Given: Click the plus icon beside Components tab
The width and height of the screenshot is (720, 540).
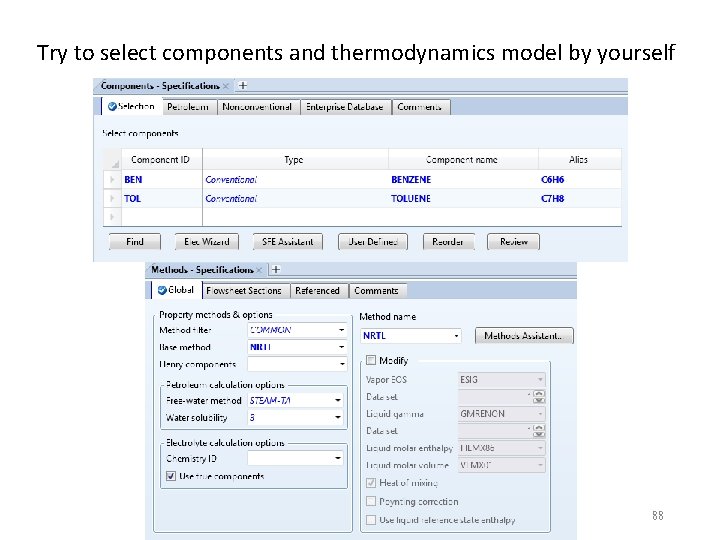Looking at the screenshot, I should coord(242,87).
